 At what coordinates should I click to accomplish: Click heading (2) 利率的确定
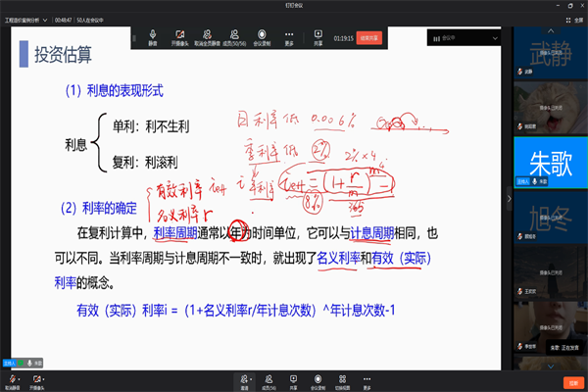(99, 208)
